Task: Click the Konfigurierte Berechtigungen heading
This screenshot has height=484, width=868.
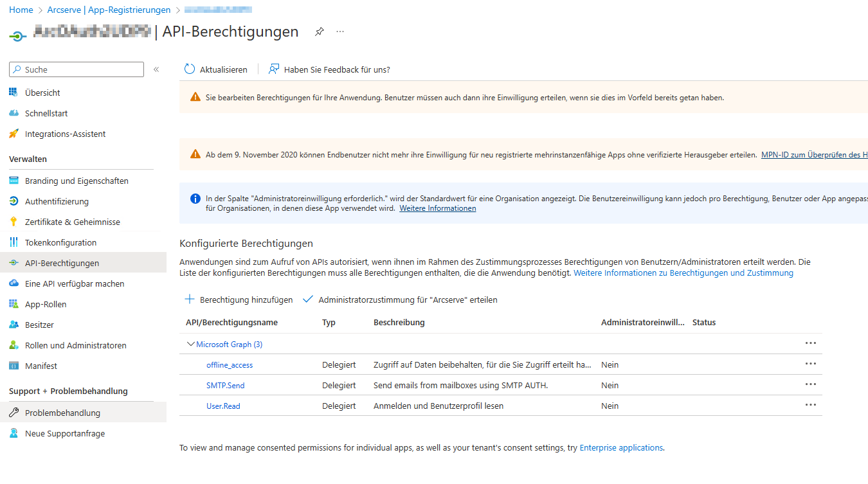Action: [x=246, y=243]
